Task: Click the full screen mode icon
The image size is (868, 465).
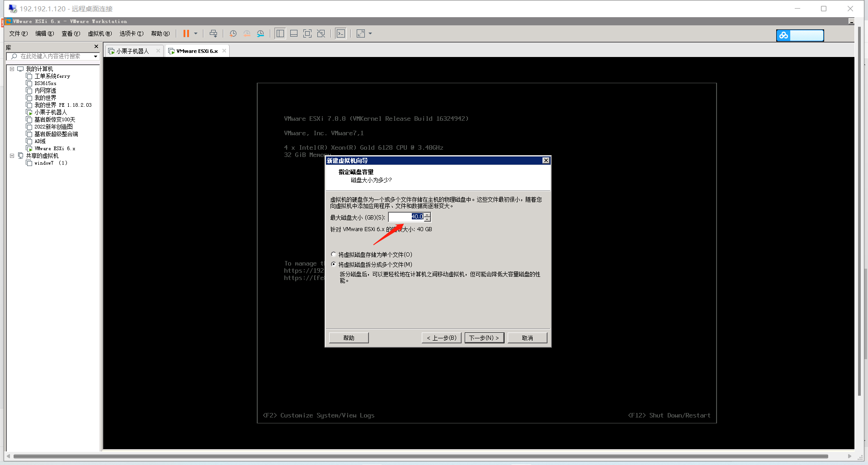Action: pos(307,33)
